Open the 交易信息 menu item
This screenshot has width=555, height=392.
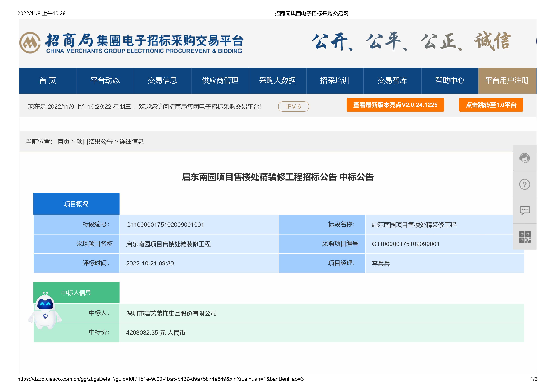pyautogui.click(x=162, y=80)
